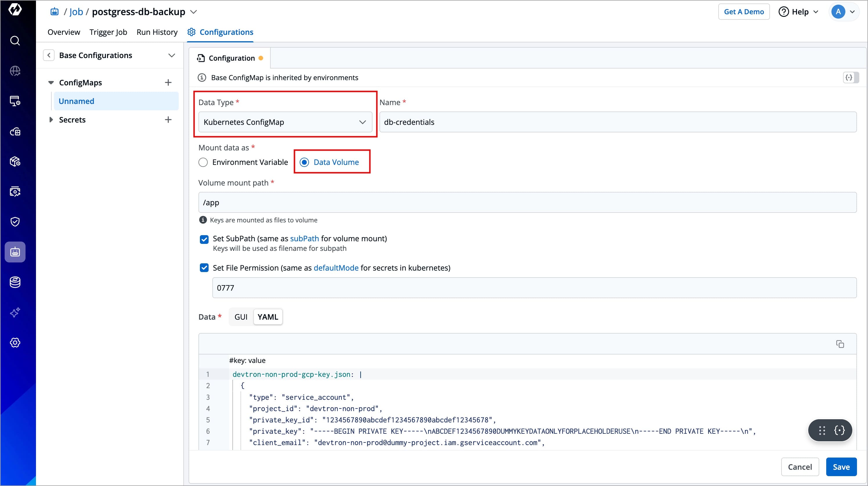The height and width of the screenshot is (486, 868).
Task: Toggle the braces switch near info banner
Action: click(x=851, y=78)
